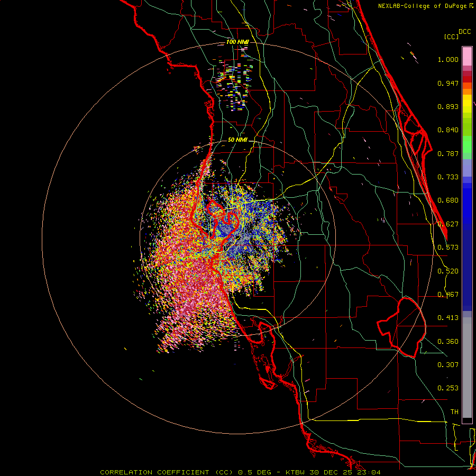
Task: Click the 0.947 scale value
Action: tap(448, 83)
